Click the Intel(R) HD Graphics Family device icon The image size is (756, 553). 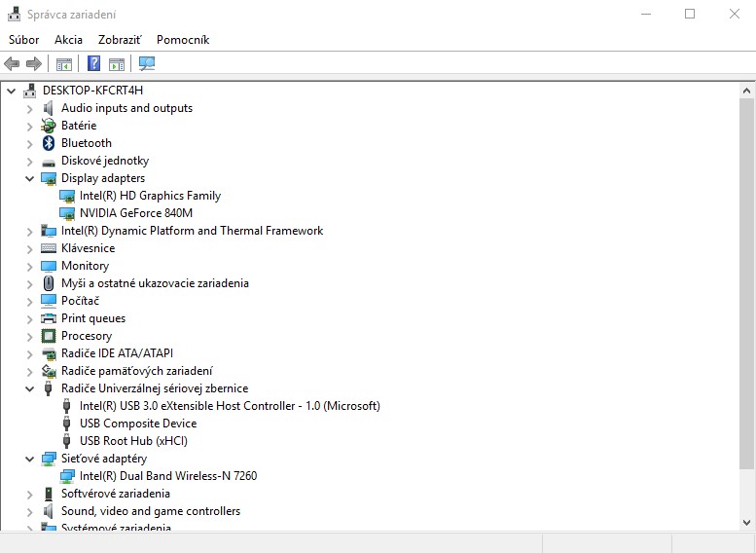click(x=67, y=196)
